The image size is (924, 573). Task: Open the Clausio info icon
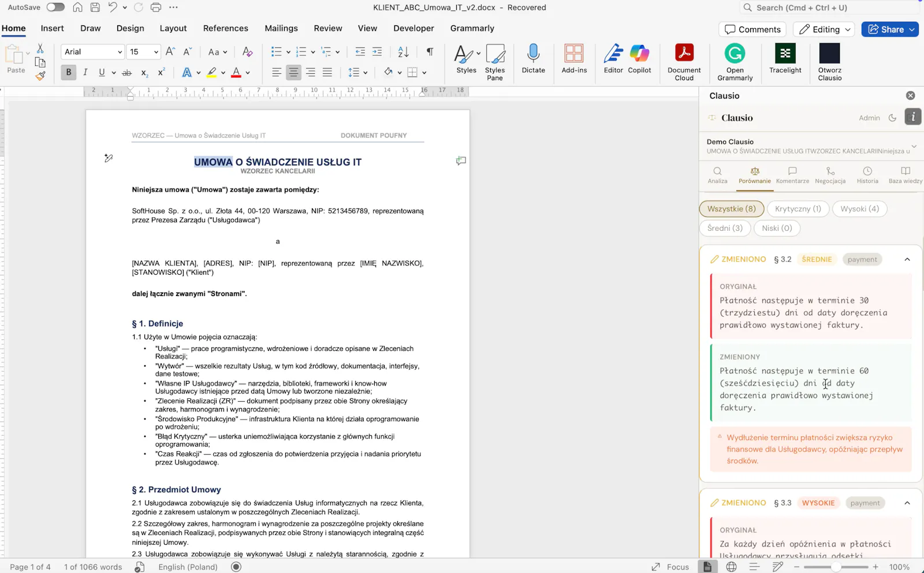pos(912,117)
